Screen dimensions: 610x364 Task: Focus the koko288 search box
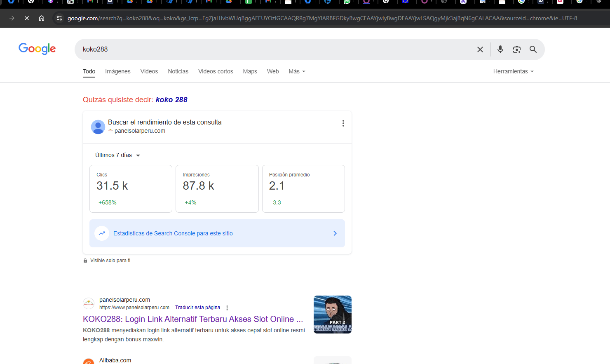pyautogui.click(x=276, y=49)
